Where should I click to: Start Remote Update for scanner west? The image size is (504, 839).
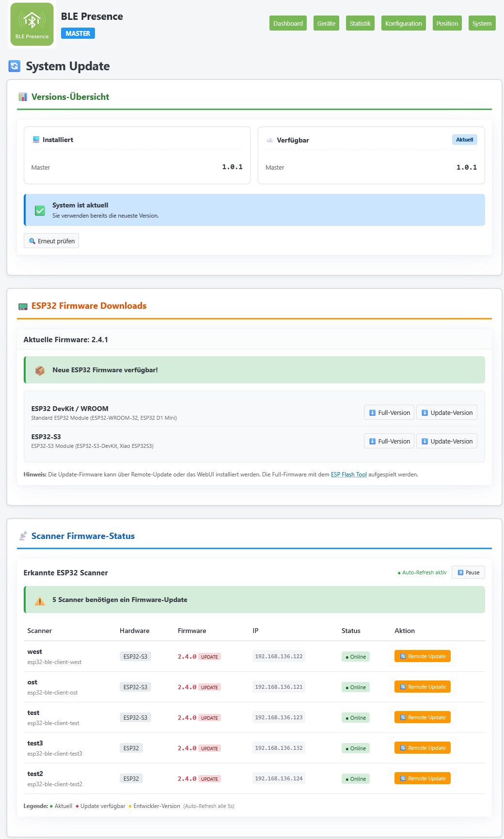pos(422,656)
